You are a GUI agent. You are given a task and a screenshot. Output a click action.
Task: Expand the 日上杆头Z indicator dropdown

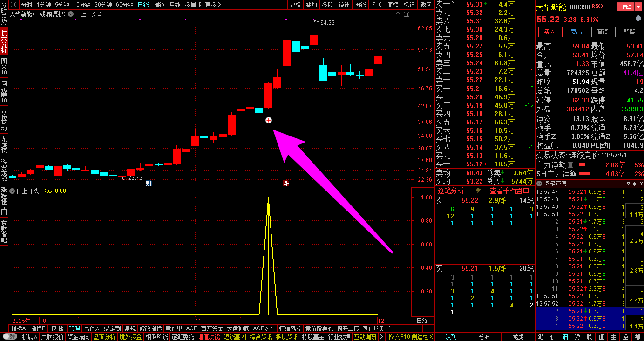[71, 14]
